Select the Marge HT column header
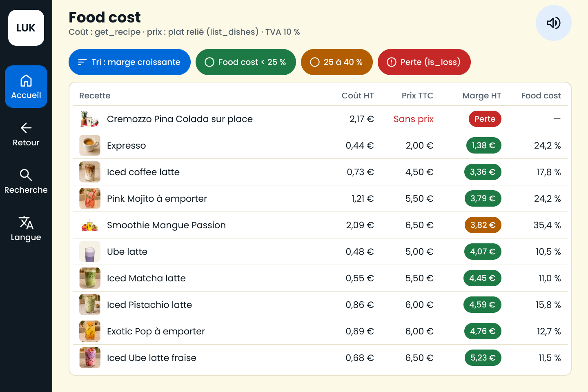588x392 pixels. (482, 96)
